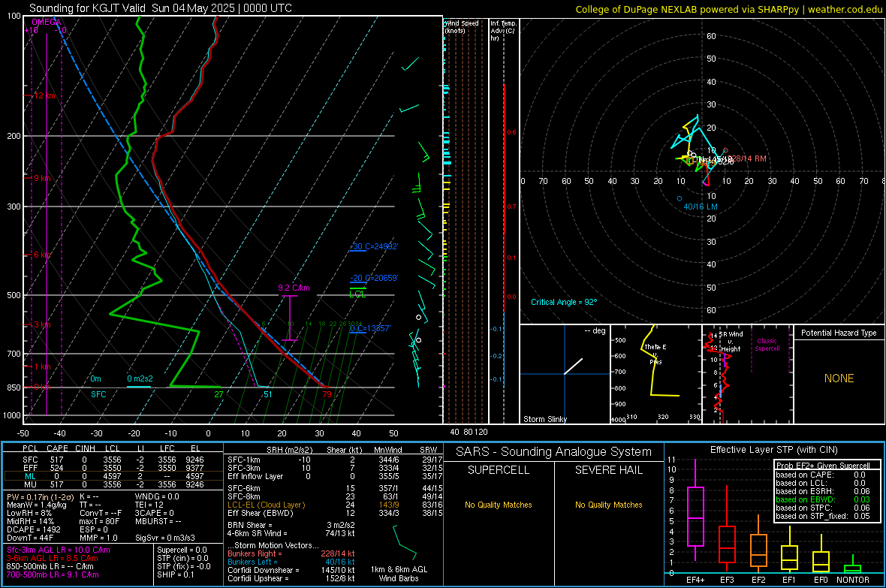Screen dimensions: 886x588
Task: Select the highlighted ML parcel row
Action: [113, 476]
